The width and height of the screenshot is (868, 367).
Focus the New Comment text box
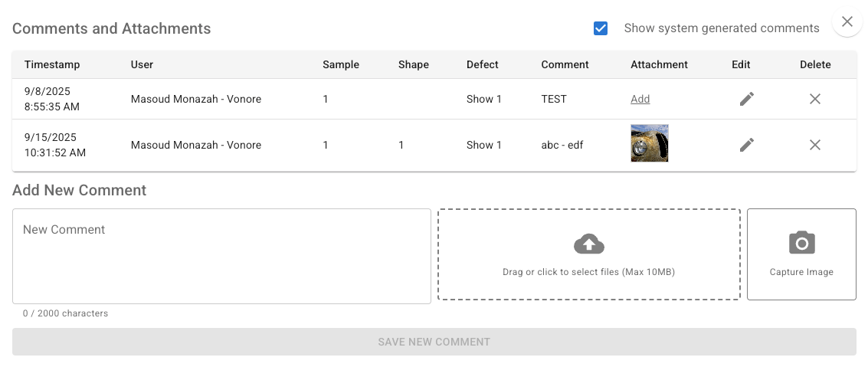[x=221, y=257]
